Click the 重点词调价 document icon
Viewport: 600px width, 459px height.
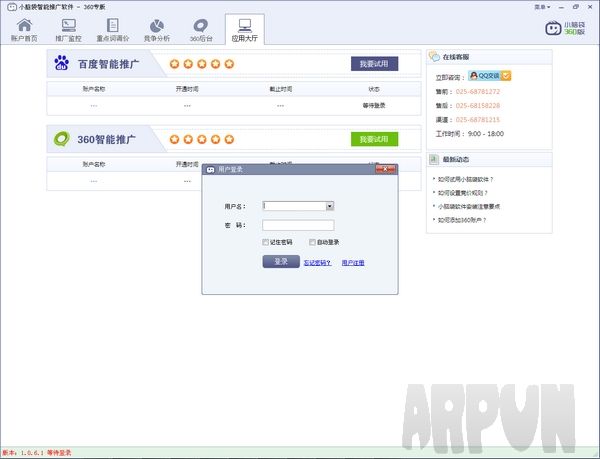[113, 25]
